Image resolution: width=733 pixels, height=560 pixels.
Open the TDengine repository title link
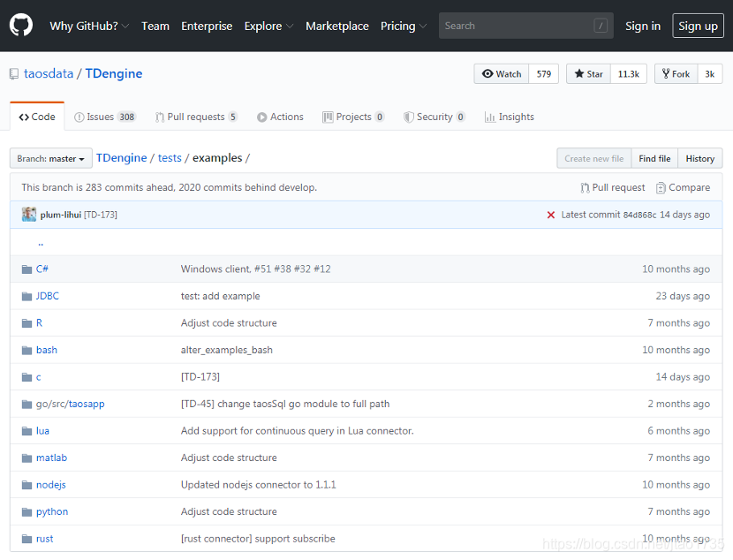(x=114, y=74)
